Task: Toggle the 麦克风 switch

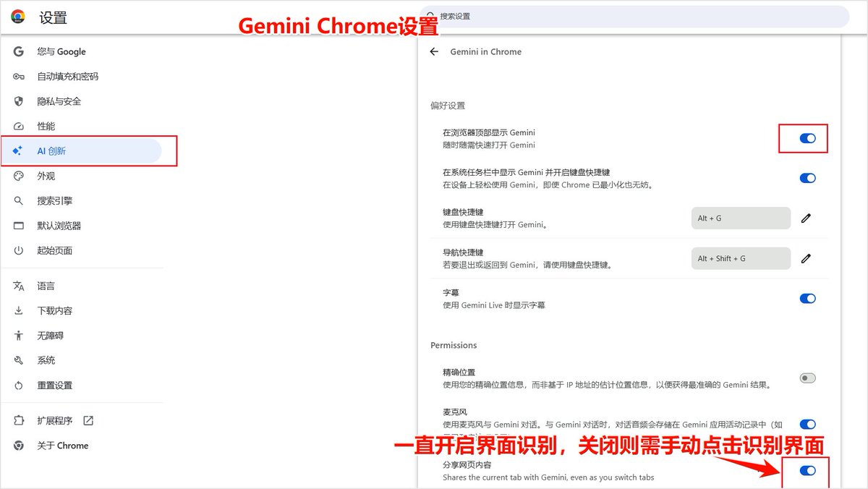Action: (807, 425)
